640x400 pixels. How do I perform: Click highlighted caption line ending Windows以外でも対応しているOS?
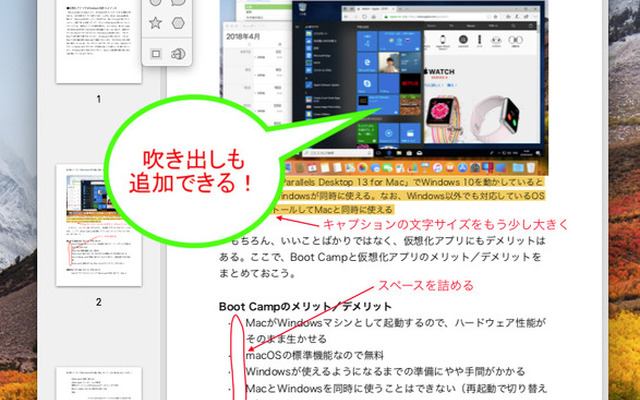pos(411,196)
